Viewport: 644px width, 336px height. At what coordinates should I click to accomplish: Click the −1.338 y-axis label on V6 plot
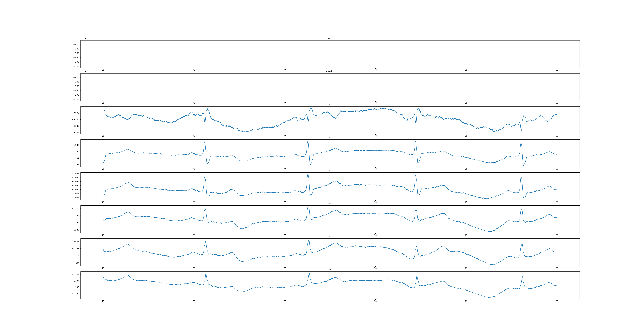(x=76, y=293)
